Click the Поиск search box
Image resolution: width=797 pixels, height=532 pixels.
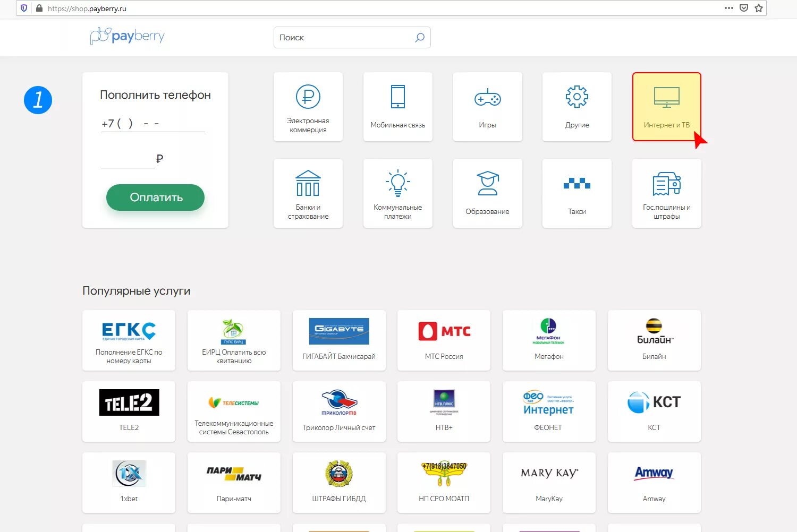[x=352, y=38]
